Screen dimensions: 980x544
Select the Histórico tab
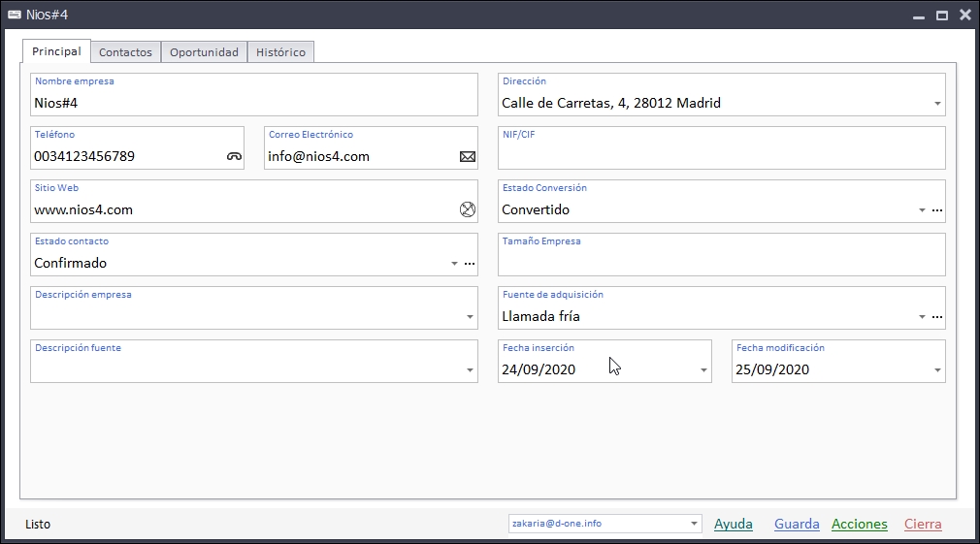(280, 52)
